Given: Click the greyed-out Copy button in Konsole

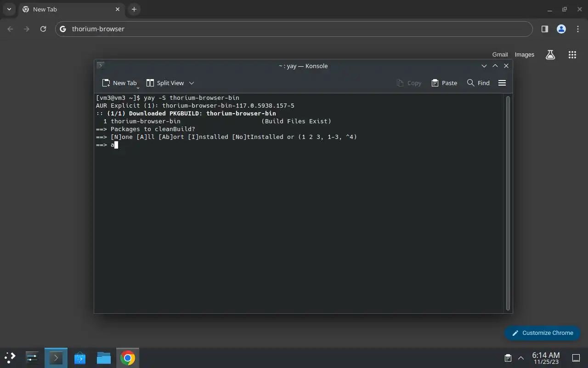Looking at the screenshot, I should tap(409, 83).
